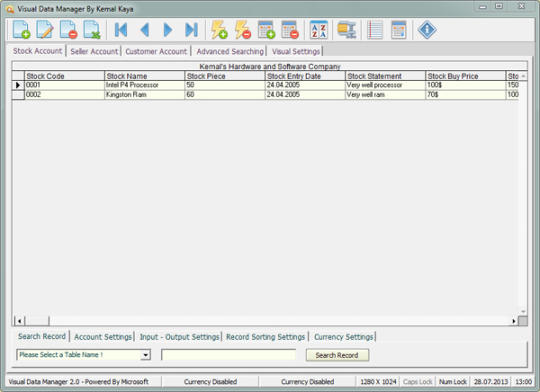Viewport: 540px width, 392px height.
Task: Click the edit record pencil icon
Action: (45, 30)
